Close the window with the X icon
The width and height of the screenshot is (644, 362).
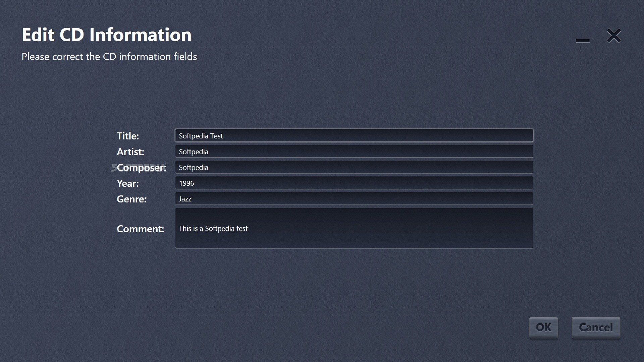point(614,36)
